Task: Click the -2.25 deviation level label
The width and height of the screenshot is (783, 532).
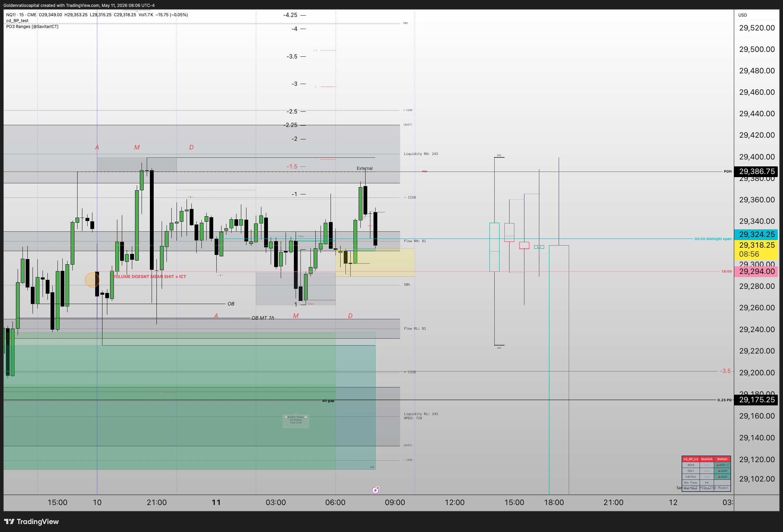Action: pos(290,125)
